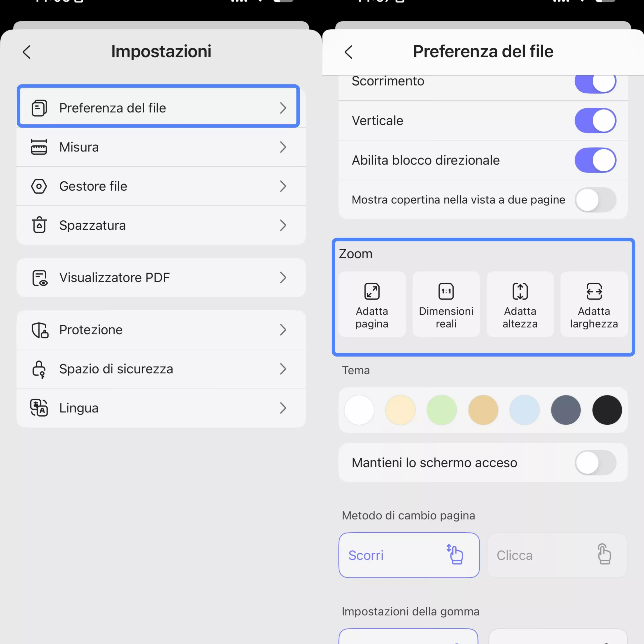Screen dimensions: 644x644
Task: Click the Misura ruler icon
Action: coord(39,147)
